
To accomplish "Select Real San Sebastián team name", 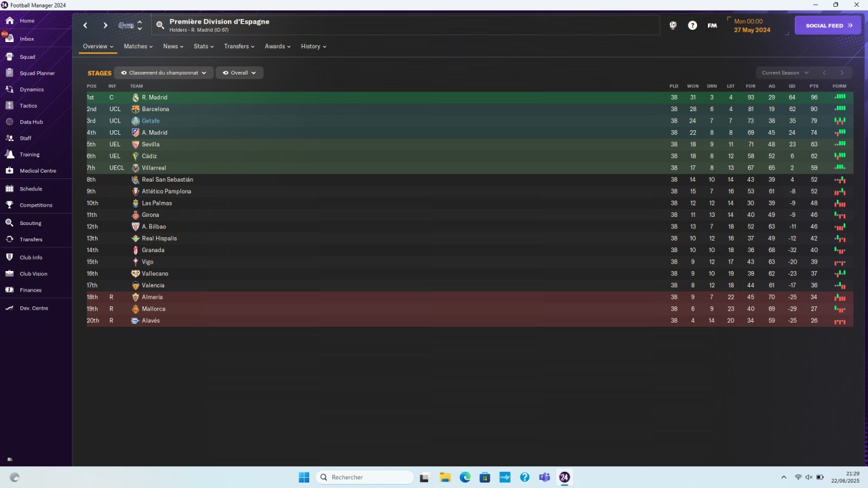I will (x=167, y=180).
